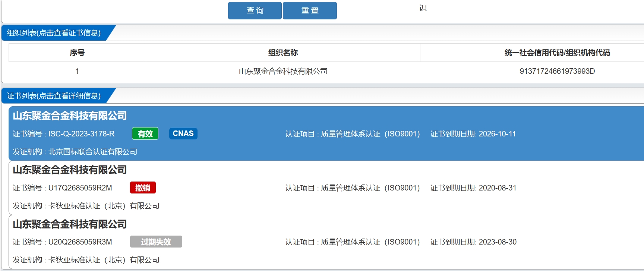Click expiry date 2023-08-30
This screenshot has height=271, width=644.
(x=498, y=242)
